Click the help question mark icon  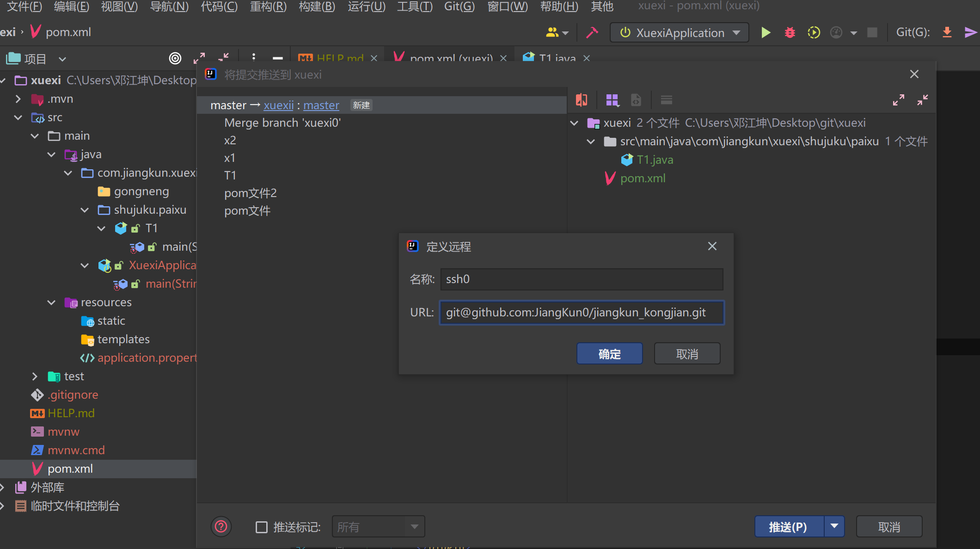(221, 526)
